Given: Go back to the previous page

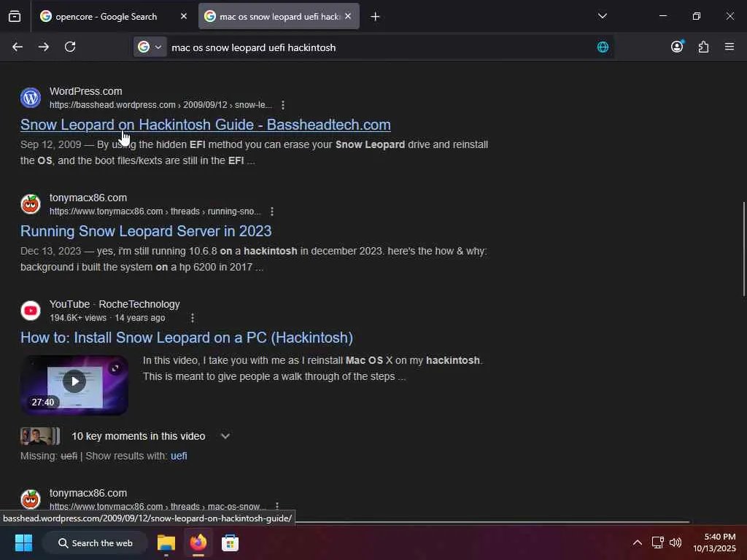Looking at the screenshot, I should click(18, 47).
